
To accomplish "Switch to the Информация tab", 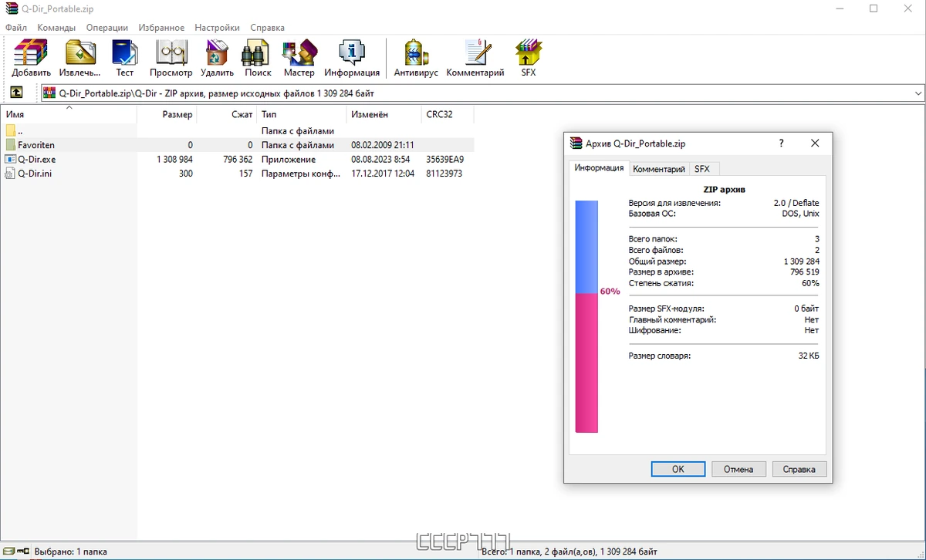I will (599, 167).
